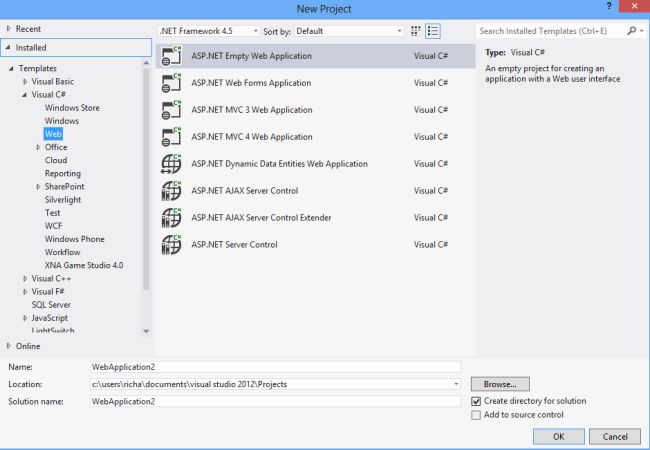Click the templates tree scroll up arrow
This screenshot has width=650, height=450.
pyautogui.click(x=146, y=63)
